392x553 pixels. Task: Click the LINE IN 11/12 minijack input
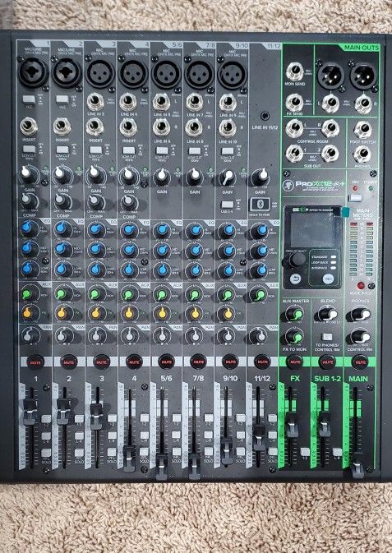pyautogui.click(x=265, y=116)
